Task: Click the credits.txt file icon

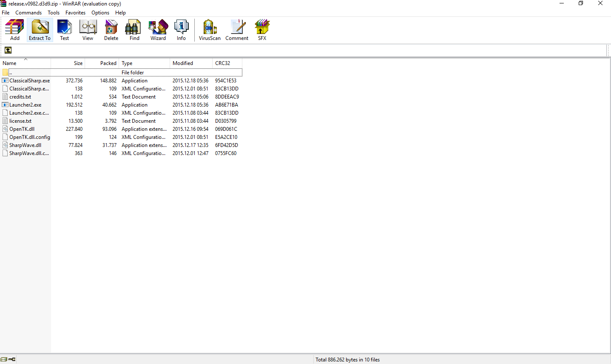Action: click(5, 97)
